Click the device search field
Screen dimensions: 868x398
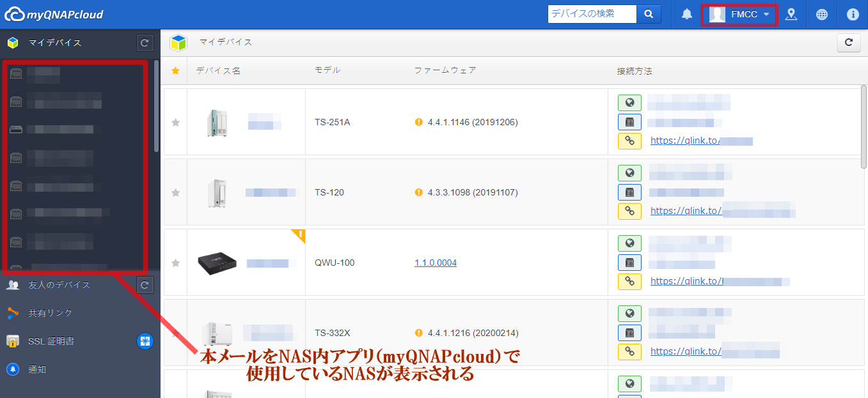[592, 14]
